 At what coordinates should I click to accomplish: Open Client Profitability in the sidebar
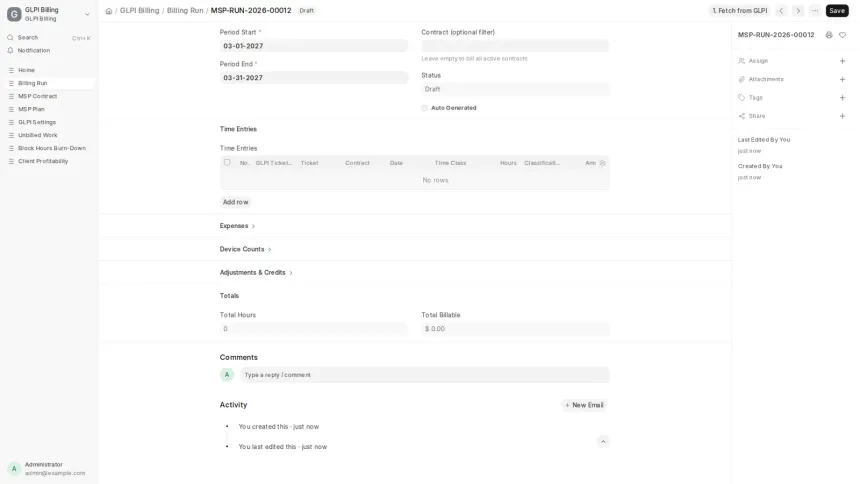pyautogui.click(x=49, y=161)
